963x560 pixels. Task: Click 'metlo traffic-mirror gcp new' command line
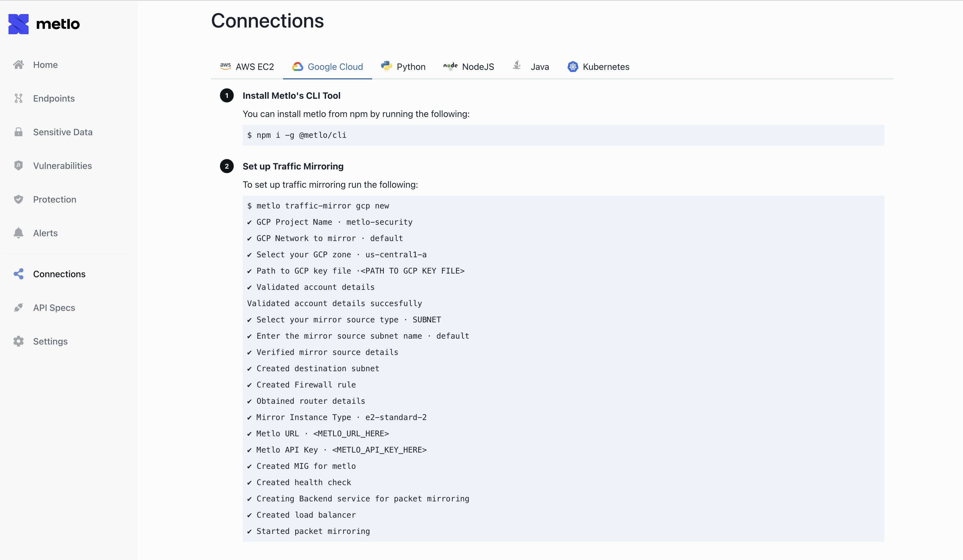(x=318, y=206)
